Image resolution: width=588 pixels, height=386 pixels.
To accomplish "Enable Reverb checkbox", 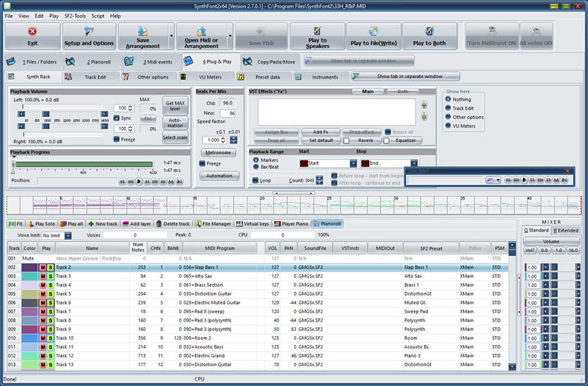I will point(346,141).
